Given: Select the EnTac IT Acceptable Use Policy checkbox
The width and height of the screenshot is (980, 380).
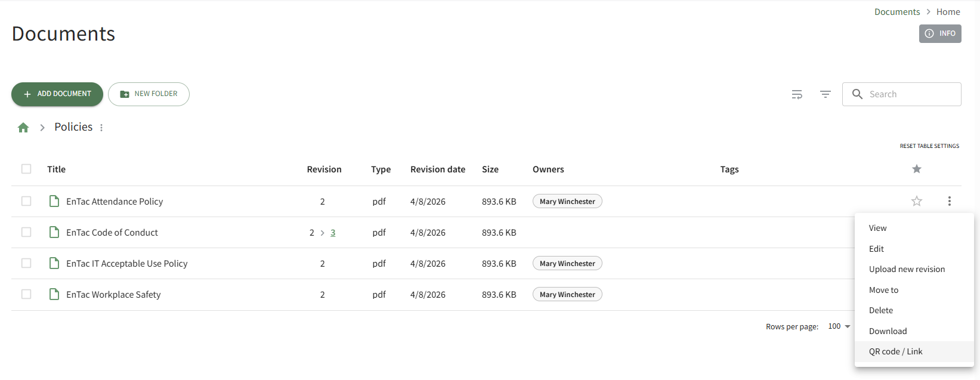Looking at the screenshot, I should [26, 264].
